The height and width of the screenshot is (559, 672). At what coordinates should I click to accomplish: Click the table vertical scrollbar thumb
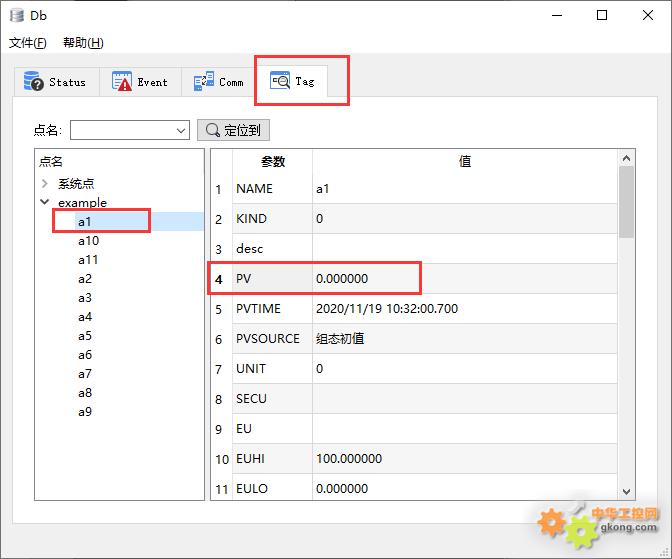tap(626, 202)
